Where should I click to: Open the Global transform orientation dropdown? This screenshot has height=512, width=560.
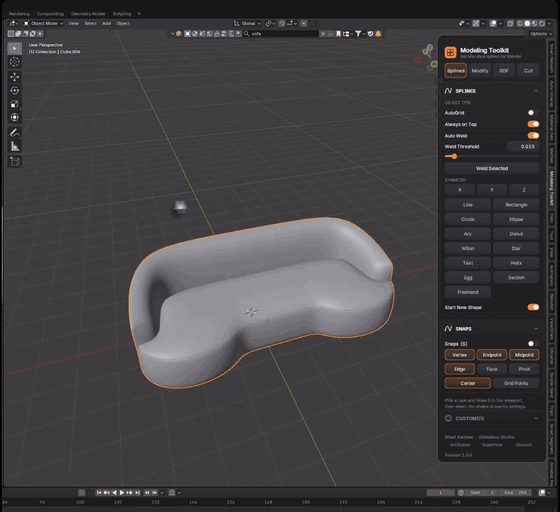pos(248,24)
